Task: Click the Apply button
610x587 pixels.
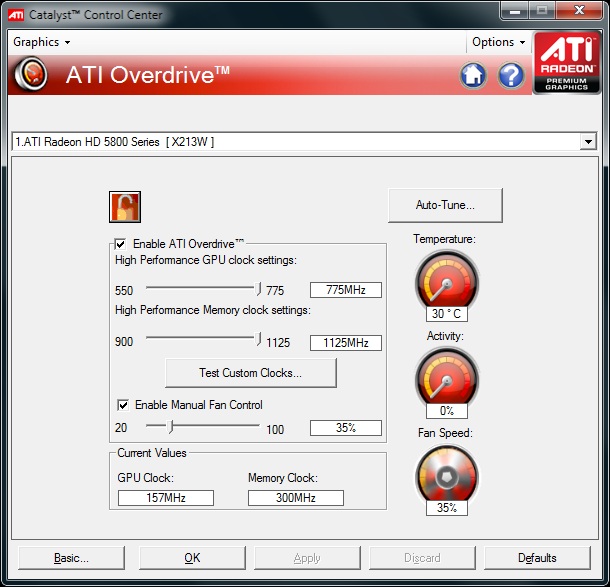Action: coord(307,558)
